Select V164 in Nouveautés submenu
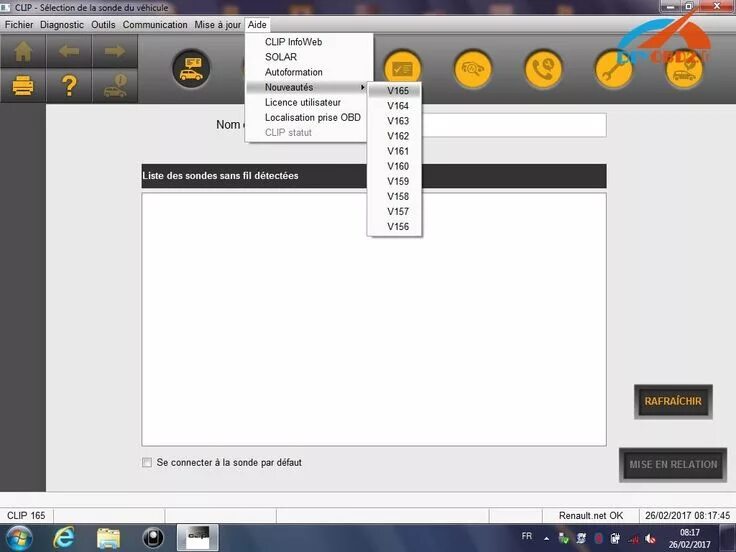 395,106
